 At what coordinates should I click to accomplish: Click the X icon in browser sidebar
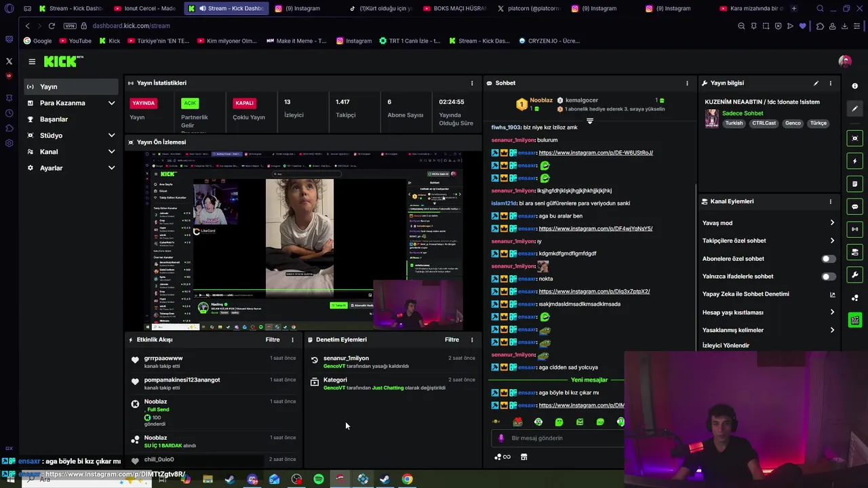pos(9,61)
